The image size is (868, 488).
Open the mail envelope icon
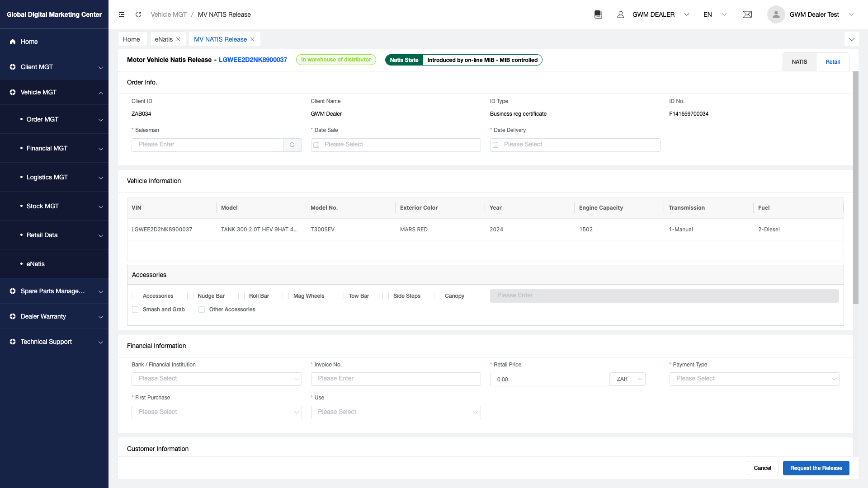click(747, 14)
